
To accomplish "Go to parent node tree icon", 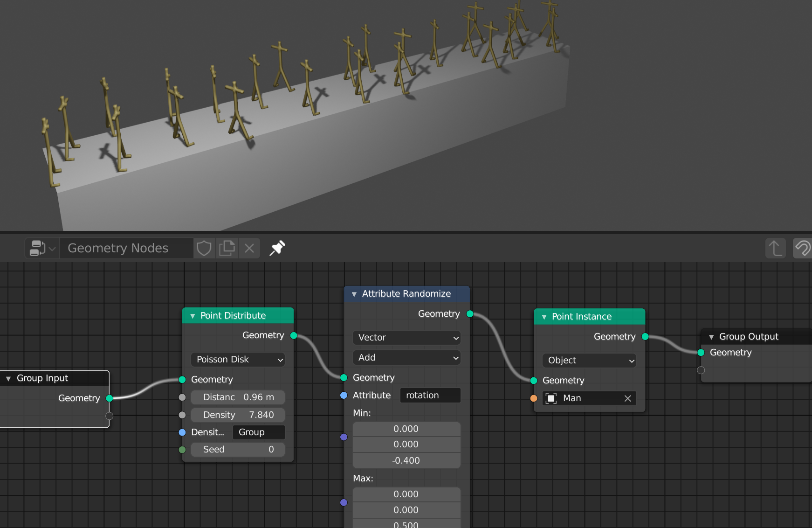I will (x=776, y=248).
